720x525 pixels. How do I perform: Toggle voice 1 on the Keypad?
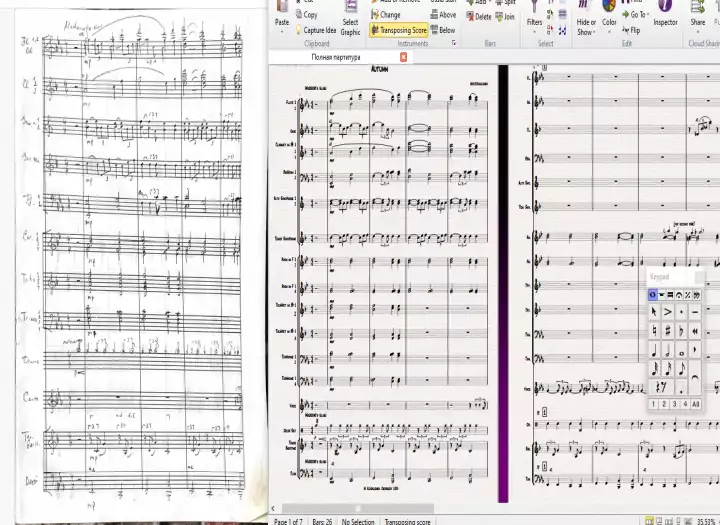point(654,404)
